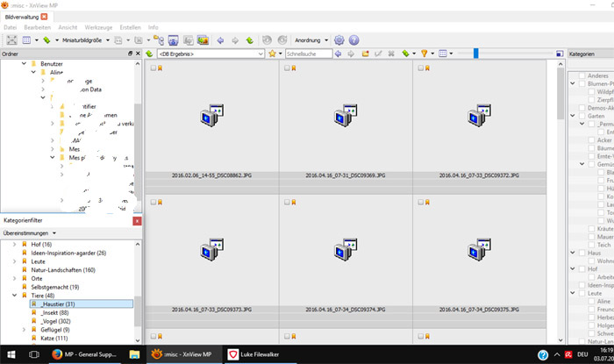Open the '<DB Ergebnis>' path dropdown
This screenshot has width=614, height=364.
pos(261,54)
